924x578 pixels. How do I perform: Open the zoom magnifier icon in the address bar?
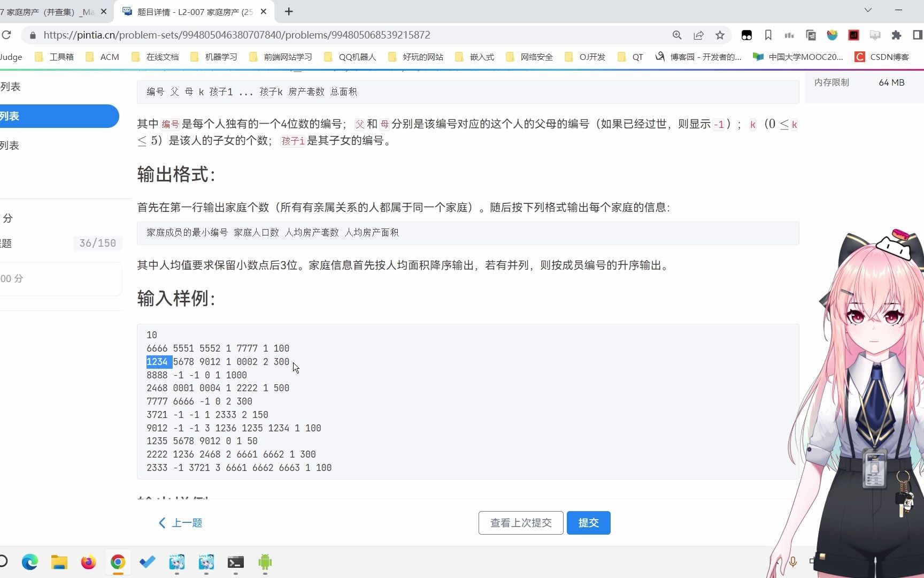pyautogui.click(x=677, y=35)
